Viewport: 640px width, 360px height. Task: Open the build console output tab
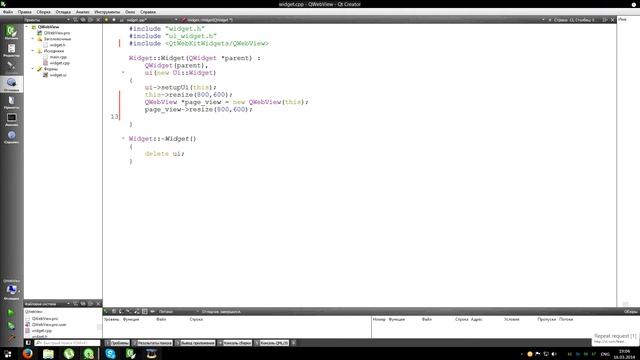[235, 343]
